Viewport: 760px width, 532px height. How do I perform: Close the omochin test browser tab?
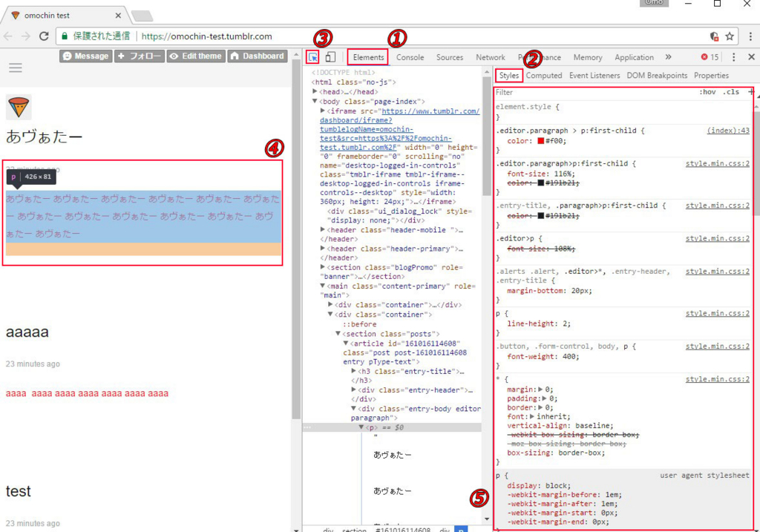point(118,16)
